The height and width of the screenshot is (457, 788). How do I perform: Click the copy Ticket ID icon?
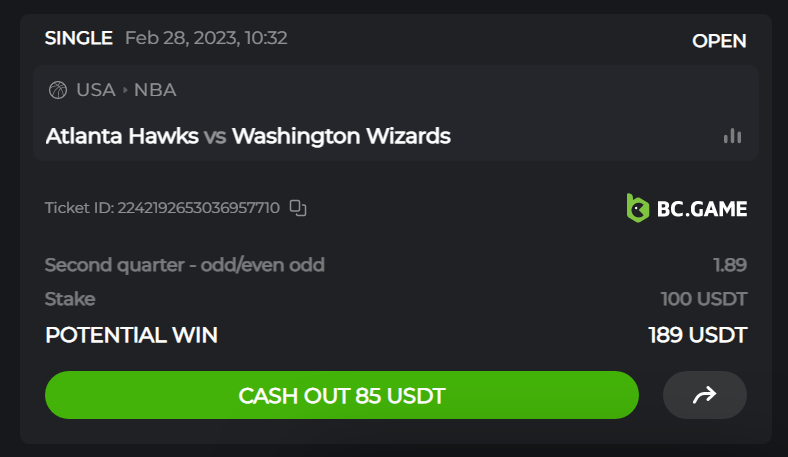[x=298, y=208]
